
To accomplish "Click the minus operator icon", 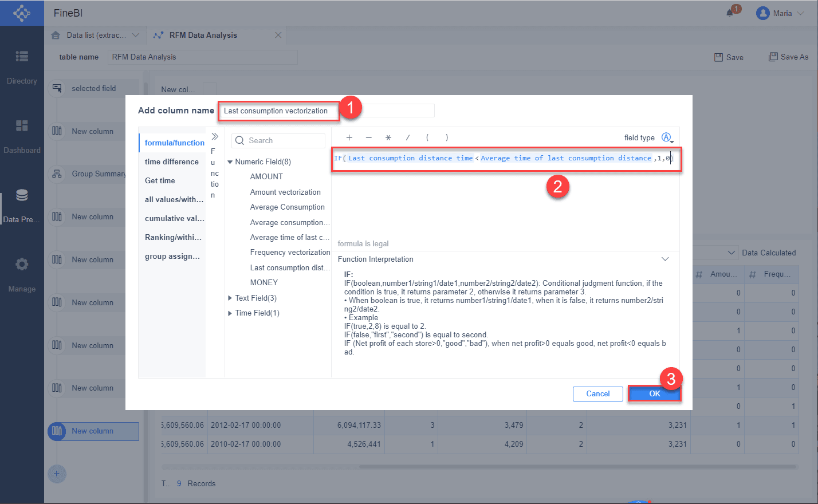I will click(368, 137).
